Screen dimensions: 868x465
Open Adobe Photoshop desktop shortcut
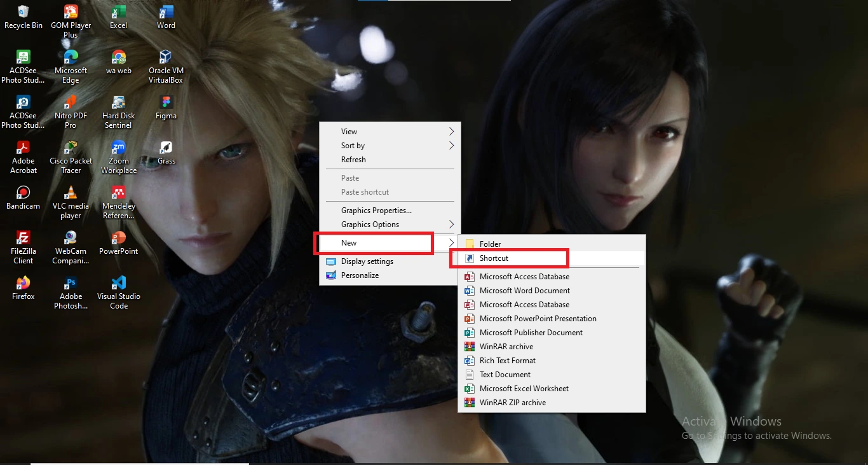click(71, 293)
